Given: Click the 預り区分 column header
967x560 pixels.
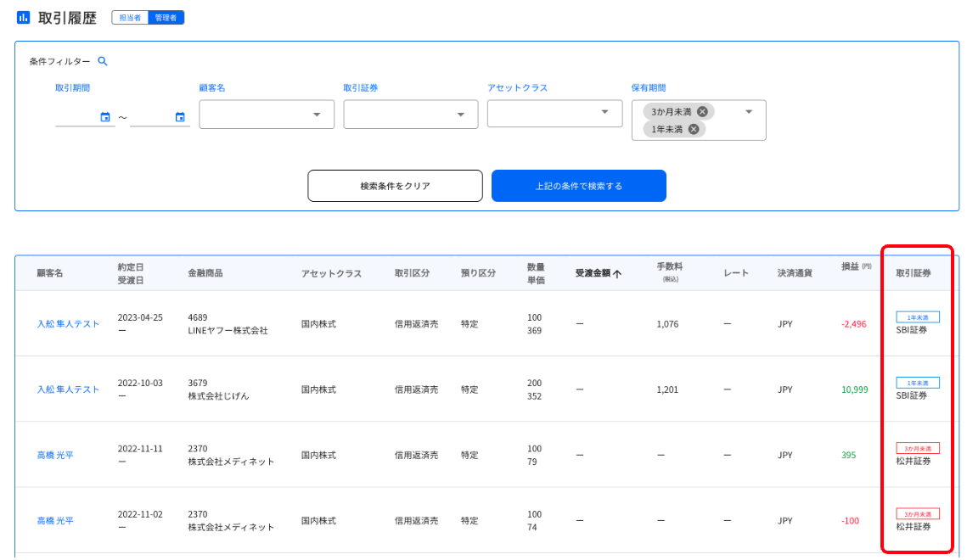Looking at the screenshot, I should pyautogui.click(x=478, y=273).
